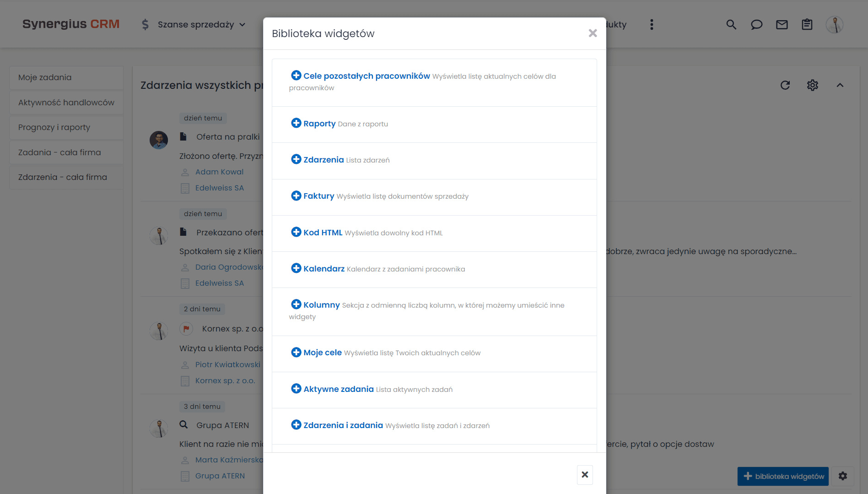Open the clipboard tasks icon

807,25
